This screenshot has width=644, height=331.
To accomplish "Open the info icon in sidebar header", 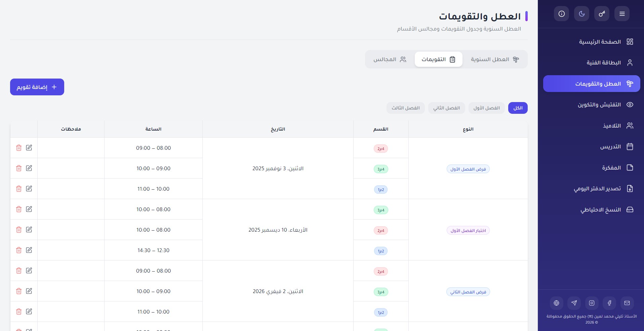I will click(x=561, y=14).
